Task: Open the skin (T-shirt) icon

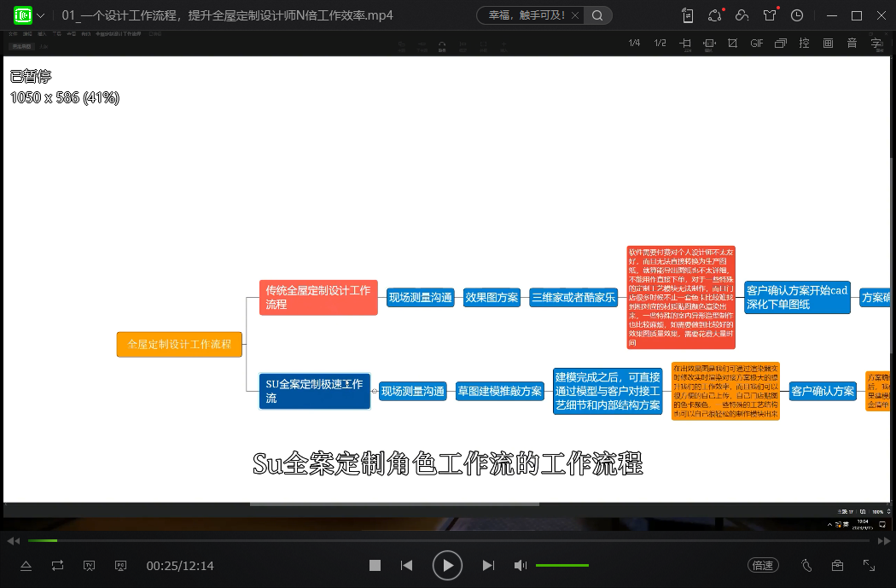Action: (x=770, y=15)
